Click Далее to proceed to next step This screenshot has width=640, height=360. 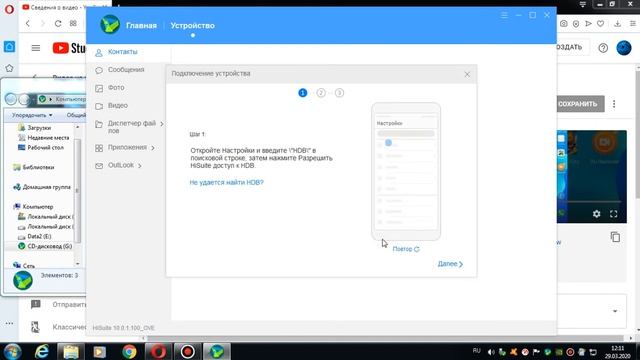(450, 264)
